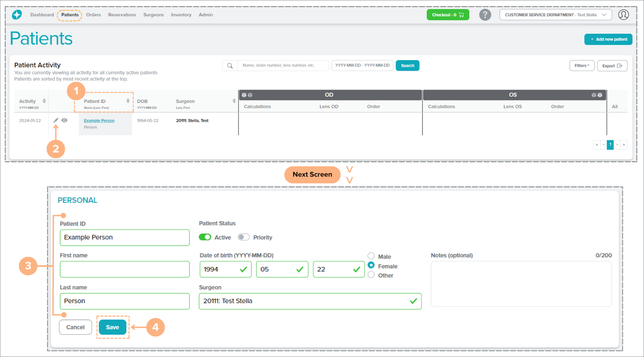The width and height of the screenshot is (644, 357).
Task: Click the magnifying glass search icon
Action: click(x=230, y=66)
